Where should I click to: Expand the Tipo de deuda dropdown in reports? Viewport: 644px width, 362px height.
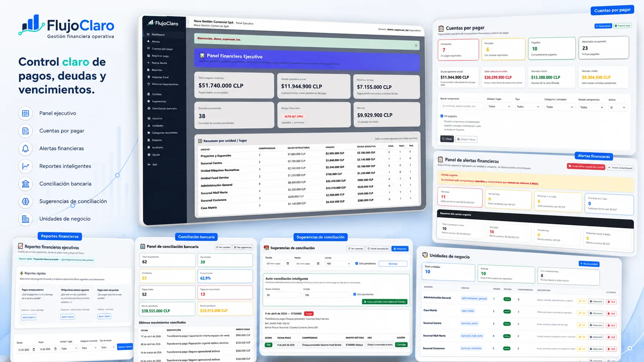pyautogui.click(x=107, y=347)
